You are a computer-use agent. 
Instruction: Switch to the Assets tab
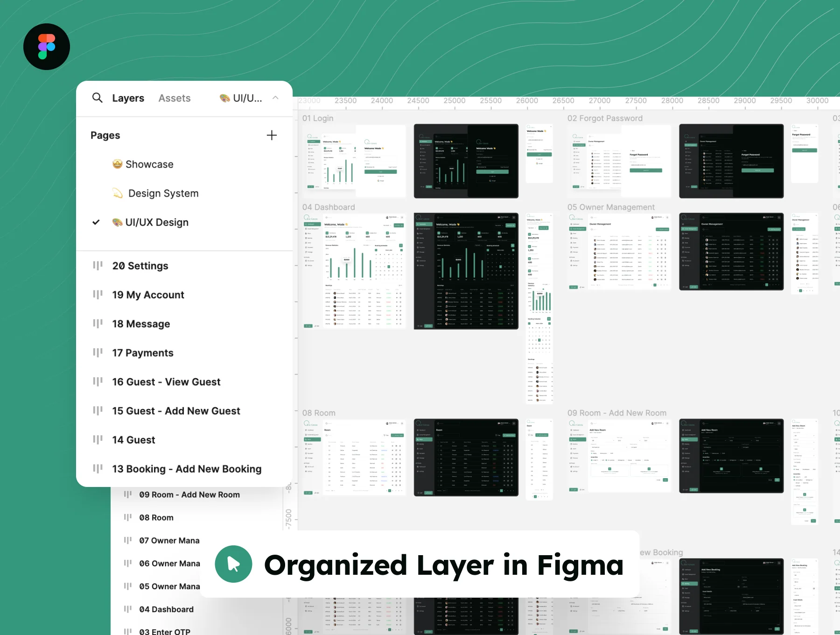pos(175,98)
